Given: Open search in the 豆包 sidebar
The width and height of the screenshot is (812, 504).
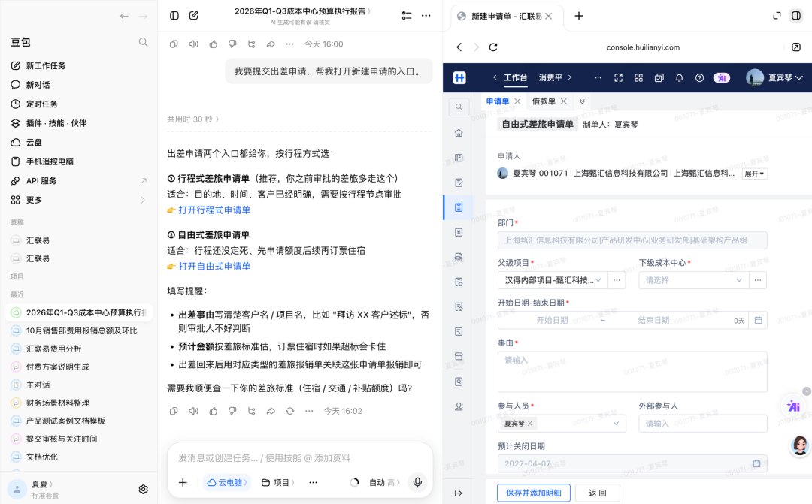Looking at the screenshot, I should [143, 42].
